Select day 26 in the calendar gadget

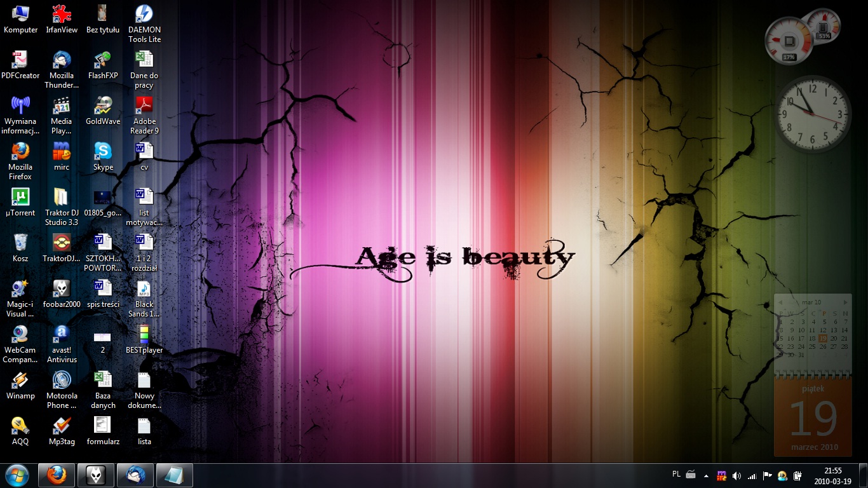click(x=823, y=347)
